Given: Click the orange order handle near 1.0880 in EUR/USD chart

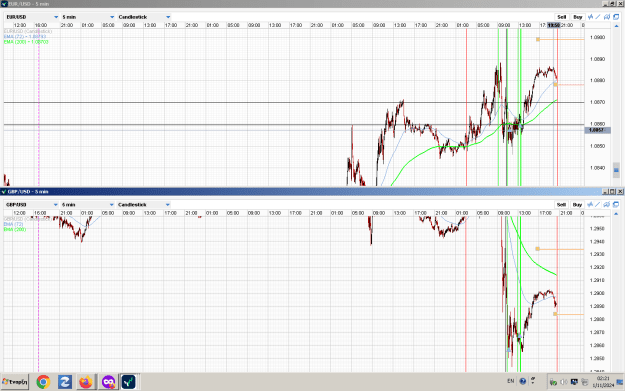Looking at the screenshot, I should (555, 84).
